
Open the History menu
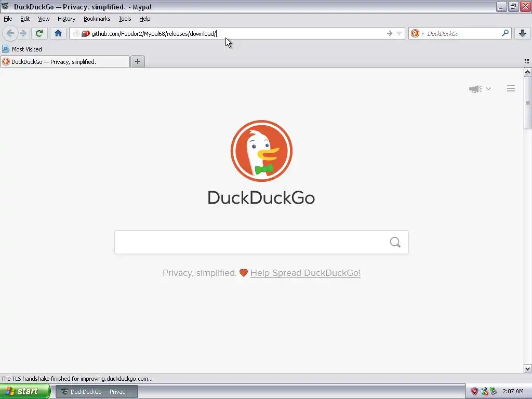click(x=66, y=19)
